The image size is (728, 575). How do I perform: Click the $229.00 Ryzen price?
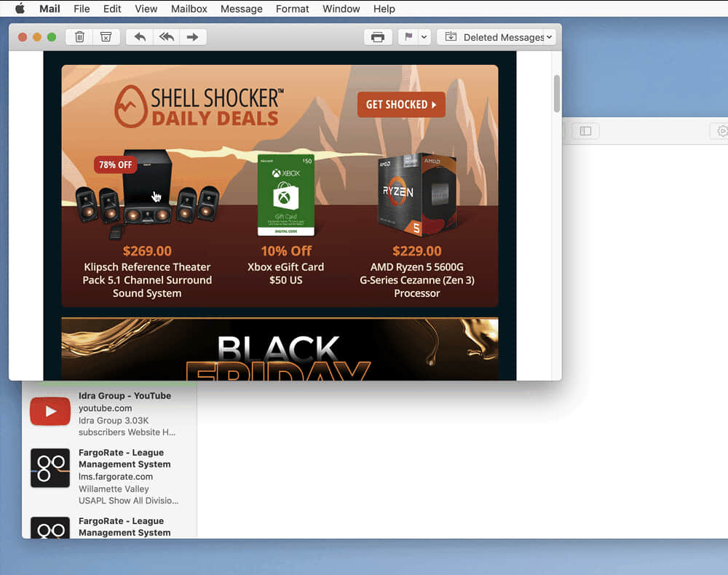tap(417, 251)
